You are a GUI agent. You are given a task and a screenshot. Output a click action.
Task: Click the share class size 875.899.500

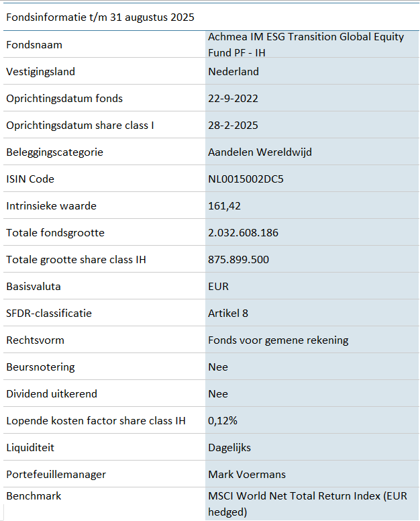tap(239, 260)
